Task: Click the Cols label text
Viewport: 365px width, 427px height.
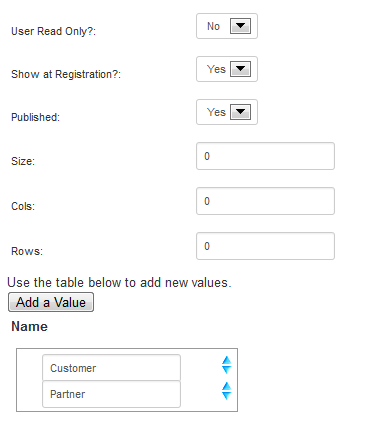Action: coord(23,206)
